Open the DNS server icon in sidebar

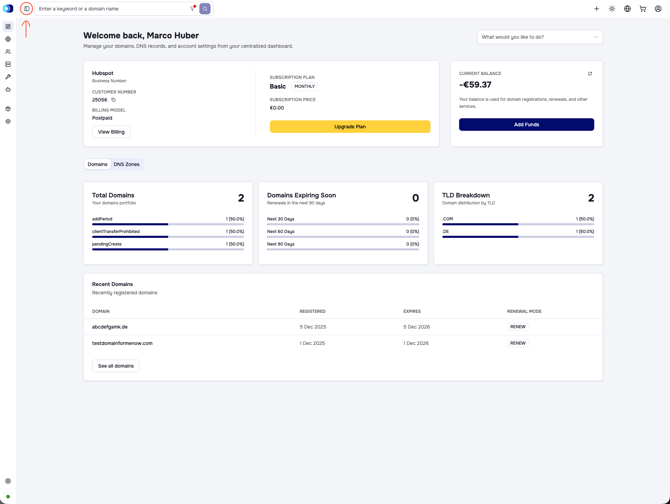[8, 64]
